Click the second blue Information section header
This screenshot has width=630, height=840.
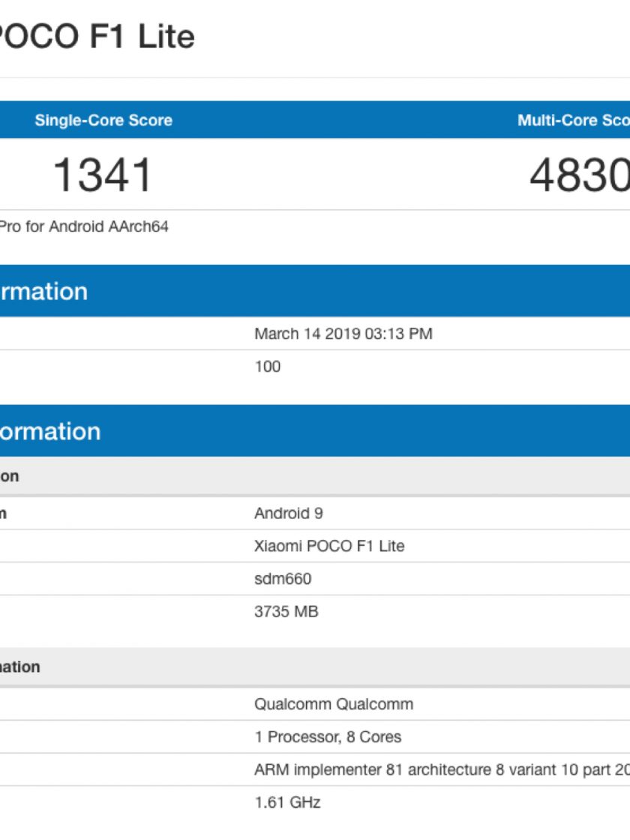pyautogui.click(x=50, y=431)
